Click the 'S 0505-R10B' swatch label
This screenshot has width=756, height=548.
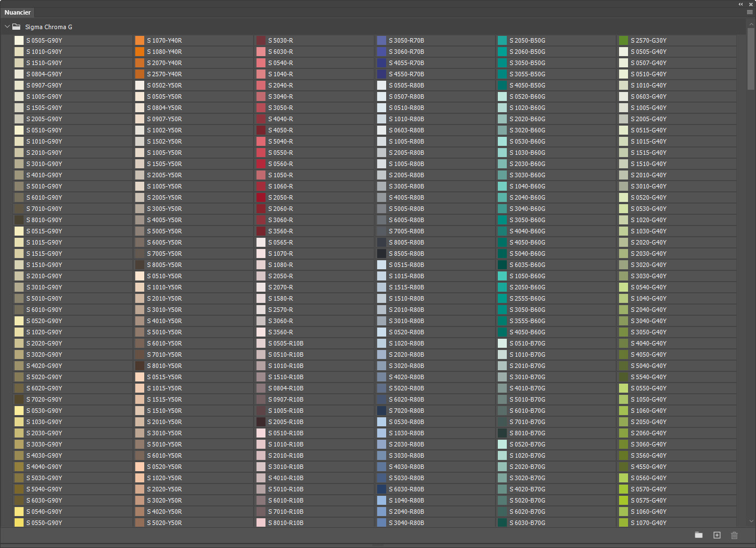click(286, 343)
